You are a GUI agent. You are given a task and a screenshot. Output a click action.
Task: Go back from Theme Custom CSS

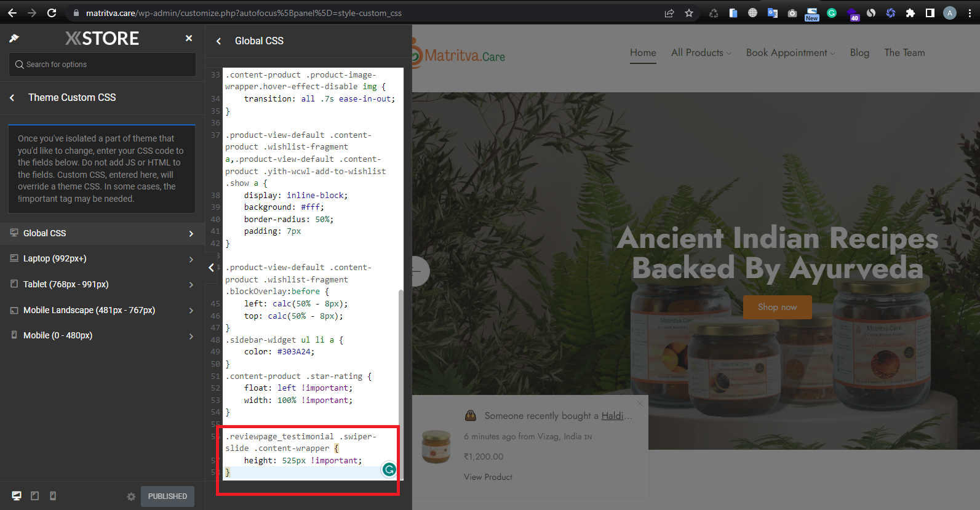[x=12, y=98]
